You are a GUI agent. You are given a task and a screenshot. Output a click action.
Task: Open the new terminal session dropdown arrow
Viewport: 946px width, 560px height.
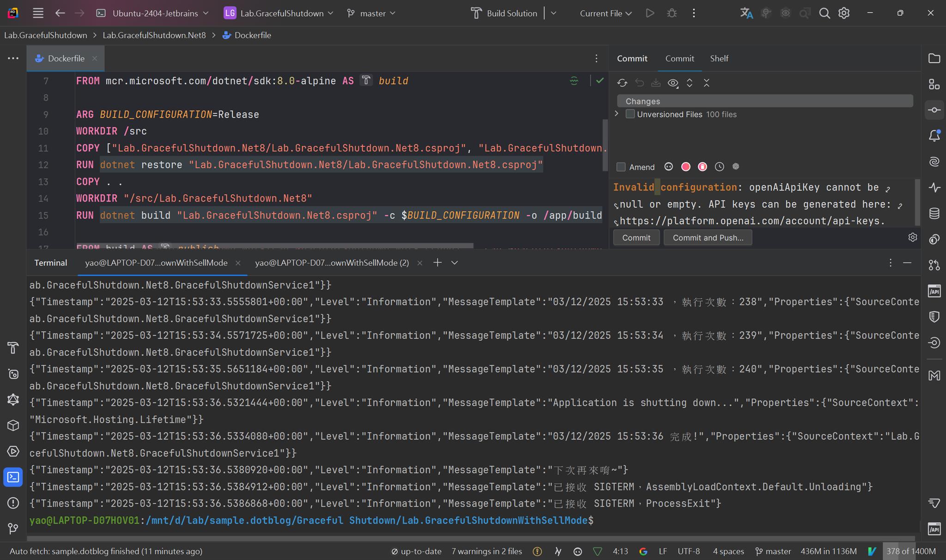[x=455, y=263]
